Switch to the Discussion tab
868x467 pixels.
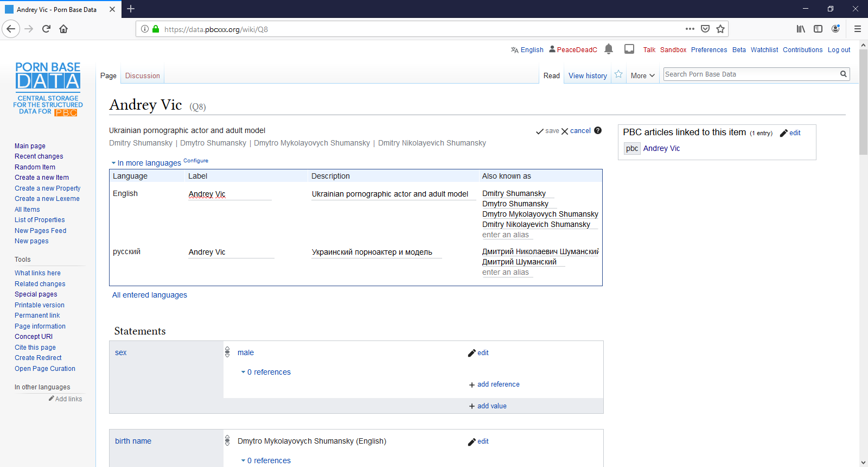[x=142, y=76]
